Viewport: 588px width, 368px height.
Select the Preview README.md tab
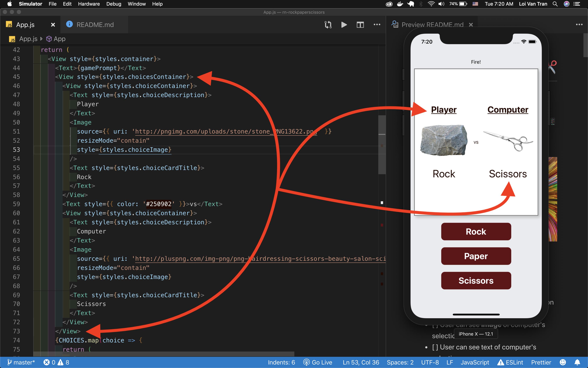pyautogui.click(x=432, y=25)
